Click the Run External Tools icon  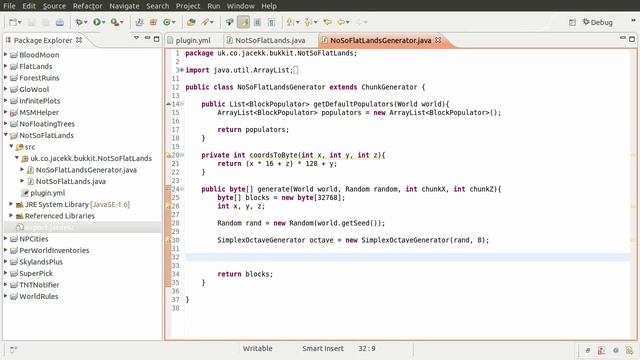pos(115,22)
